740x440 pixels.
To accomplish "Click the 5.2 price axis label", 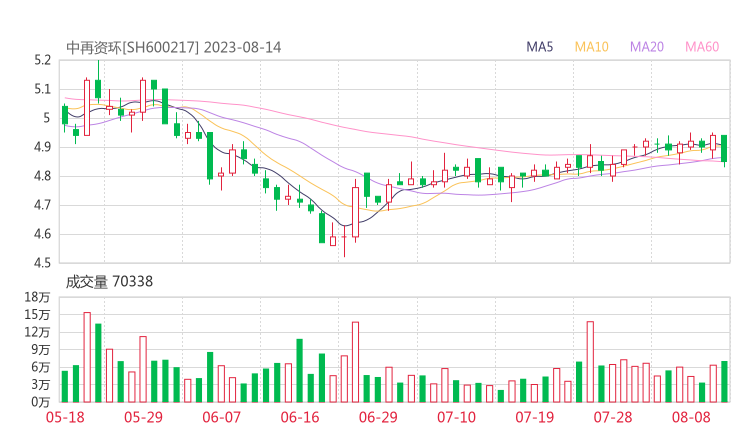I will (x=42, y=60).
